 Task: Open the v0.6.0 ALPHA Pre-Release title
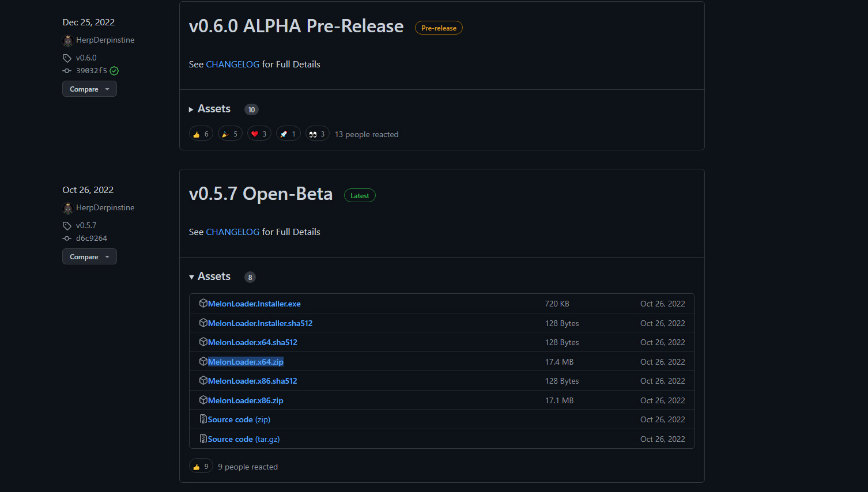(296, 27)
